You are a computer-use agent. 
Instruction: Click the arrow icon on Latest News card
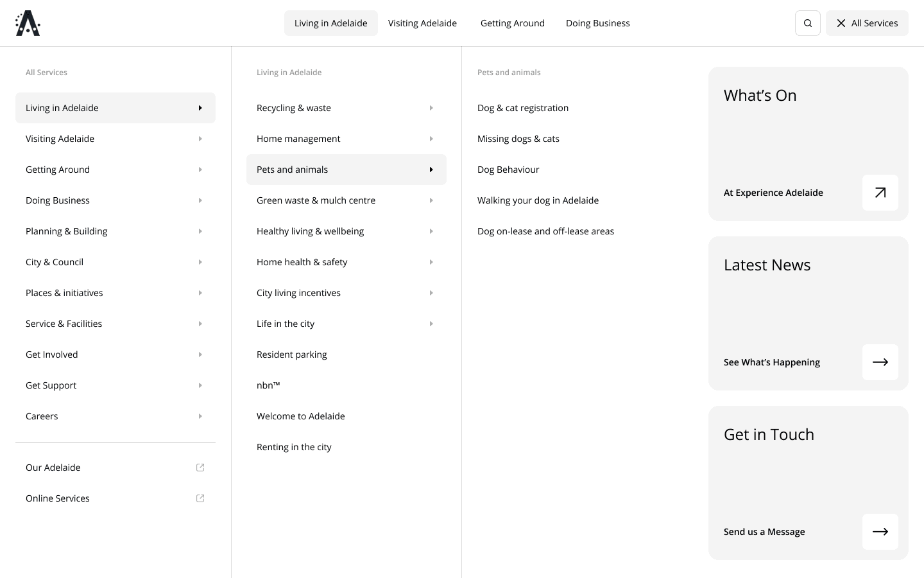(x=880, y=362)
